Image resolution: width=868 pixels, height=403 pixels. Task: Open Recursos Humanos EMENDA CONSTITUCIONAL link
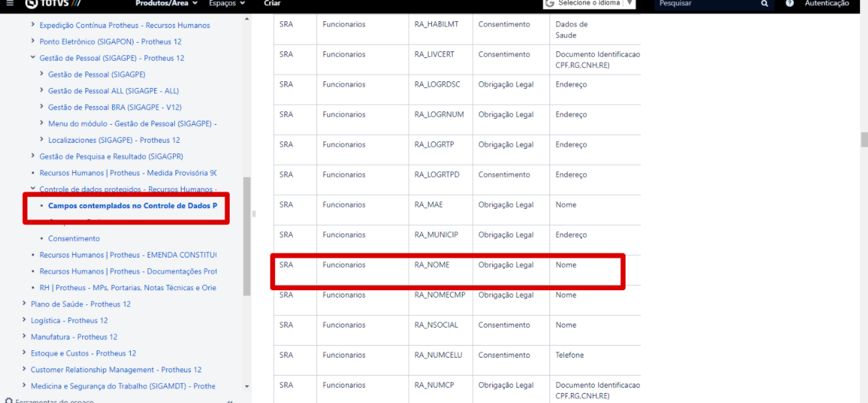click(128, 255)
